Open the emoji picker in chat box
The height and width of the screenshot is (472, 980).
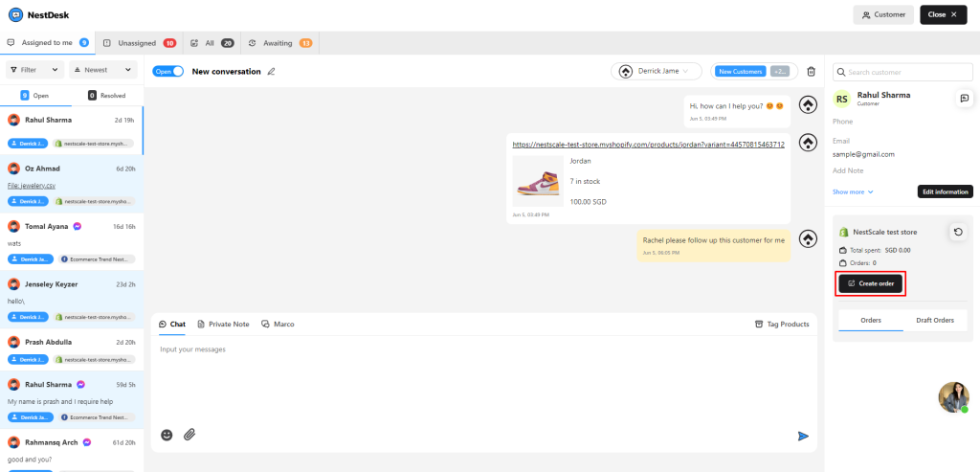(167, 435)
